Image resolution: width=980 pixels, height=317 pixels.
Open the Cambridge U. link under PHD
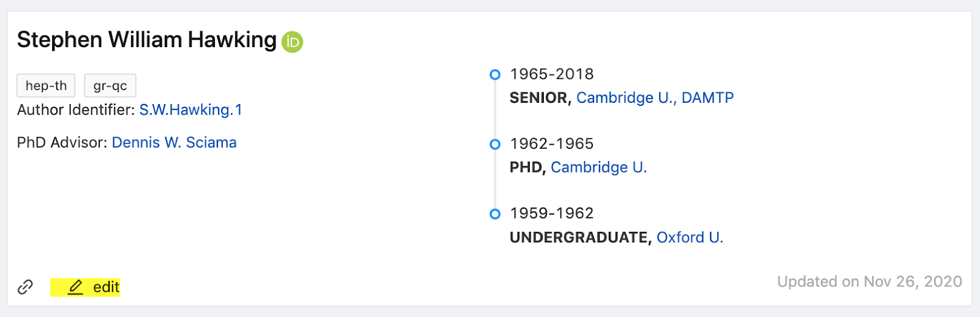pyautogui.click(x=598, y=168)
